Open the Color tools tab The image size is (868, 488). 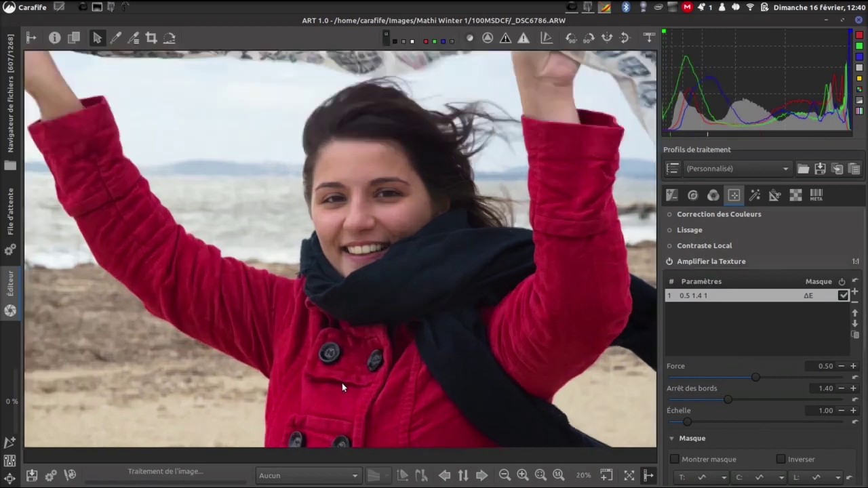(713, 195)
